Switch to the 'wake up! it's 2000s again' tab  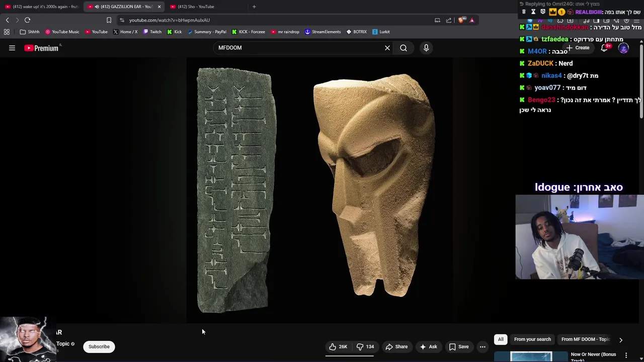coord(41,7)
